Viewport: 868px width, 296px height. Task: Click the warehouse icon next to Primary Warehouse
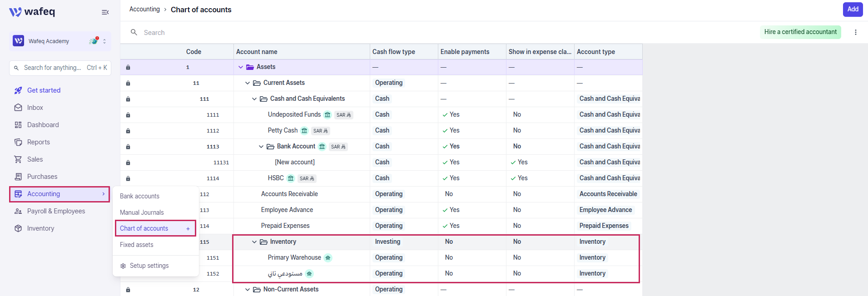point(328,258)
